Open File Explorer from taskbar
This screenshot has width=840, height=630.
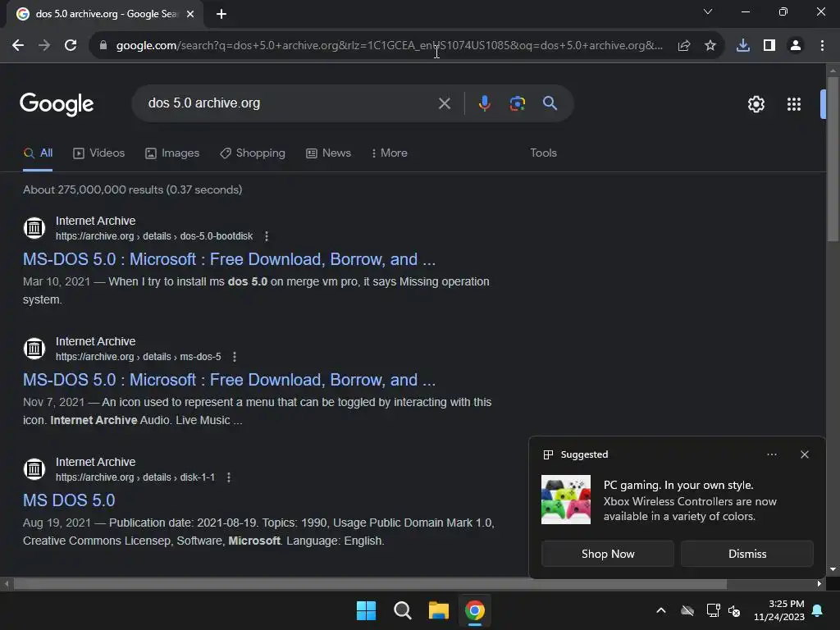(438, 610)
